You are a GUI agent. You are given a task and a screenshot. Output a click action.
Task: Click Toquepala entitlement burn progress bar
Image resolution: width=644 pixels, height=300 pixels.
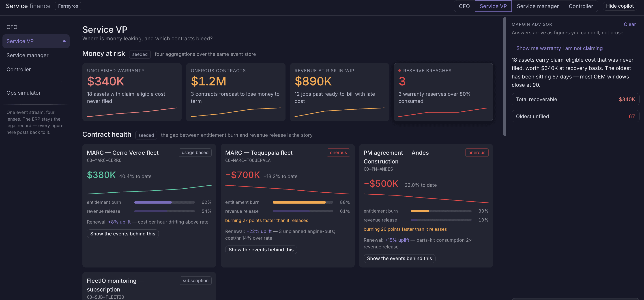coord(303,202)
